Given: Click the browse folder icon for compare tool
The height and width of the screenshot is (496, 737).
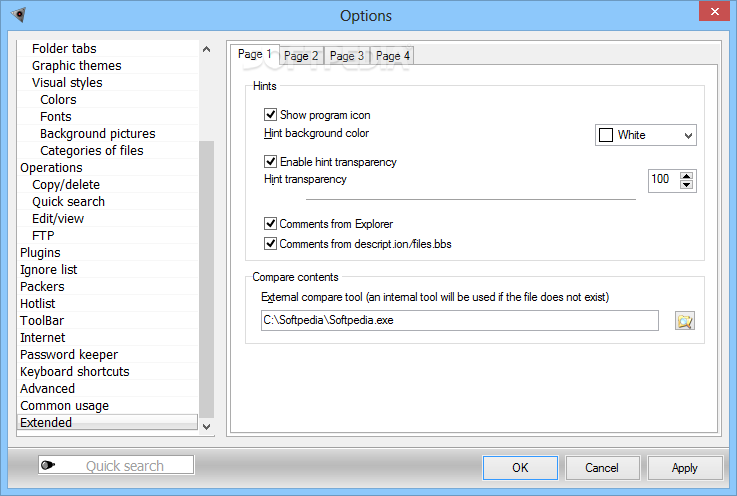Looking at the screenshot, I should point(684,321).
